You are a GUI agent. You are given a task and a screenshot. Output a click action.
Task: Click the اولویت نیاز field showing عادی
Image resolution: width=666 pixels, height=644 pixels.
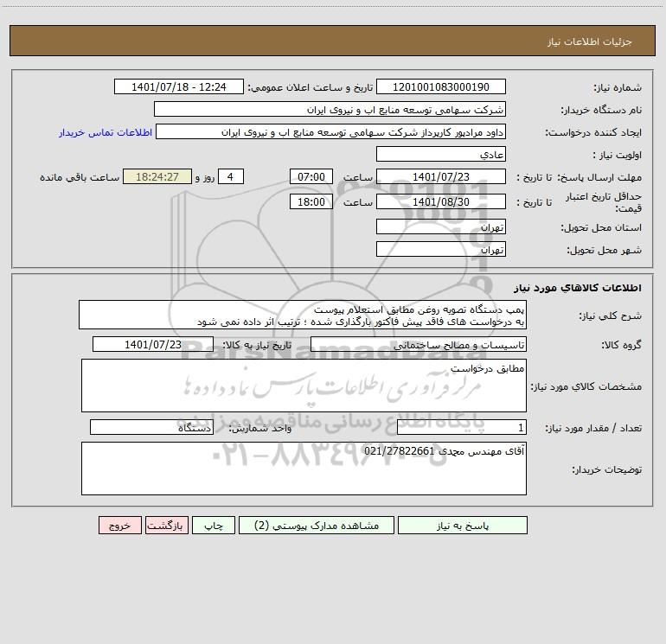[441, 154]
